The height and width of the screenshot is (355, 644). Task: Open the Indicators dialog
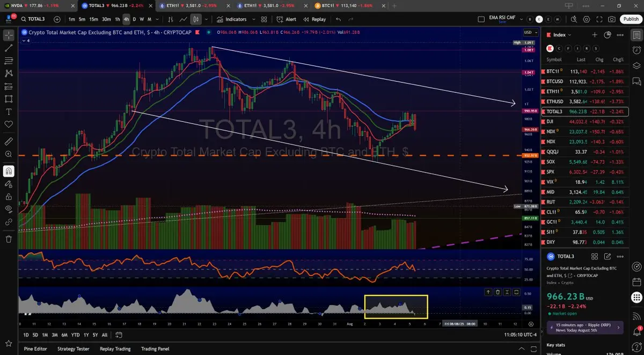(231, 19)
